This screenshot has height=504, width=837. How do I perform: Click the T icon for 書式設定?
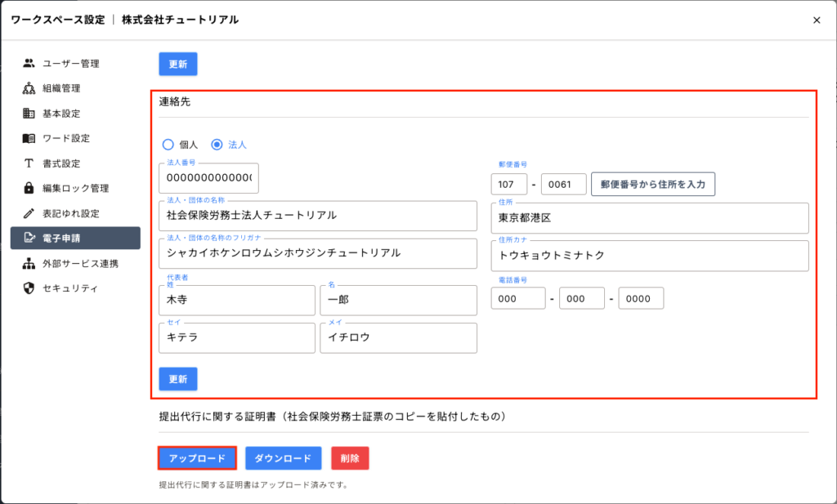[29, 163]
